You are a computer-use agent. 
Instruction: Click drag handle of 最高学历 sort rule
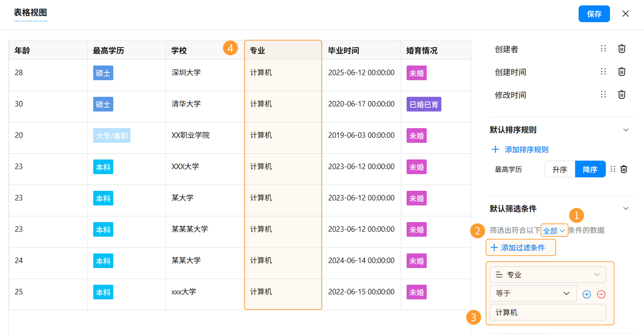pyautogui.click(x=613, y=169)
